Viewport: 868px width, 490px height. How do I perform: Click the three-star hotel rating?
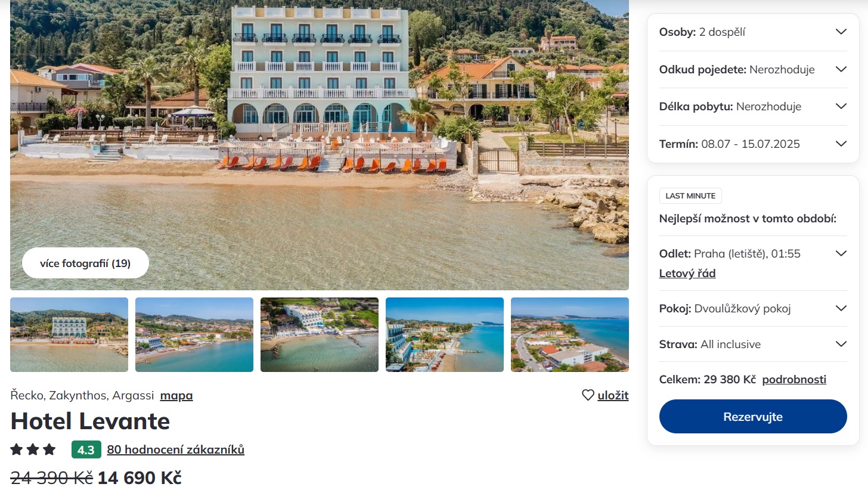coord(33,449)
